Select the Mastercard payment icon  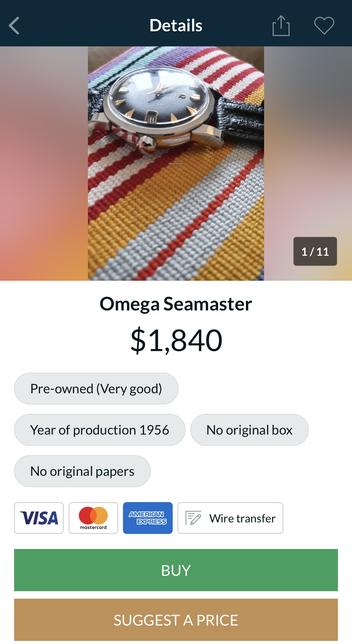pos(93,518)
